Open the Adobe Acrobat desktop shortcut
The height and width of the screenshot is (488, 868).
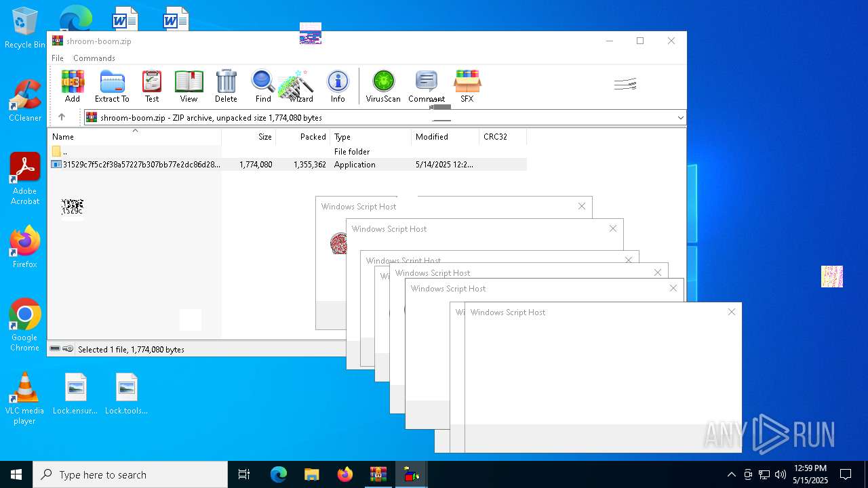coord(24,179)
